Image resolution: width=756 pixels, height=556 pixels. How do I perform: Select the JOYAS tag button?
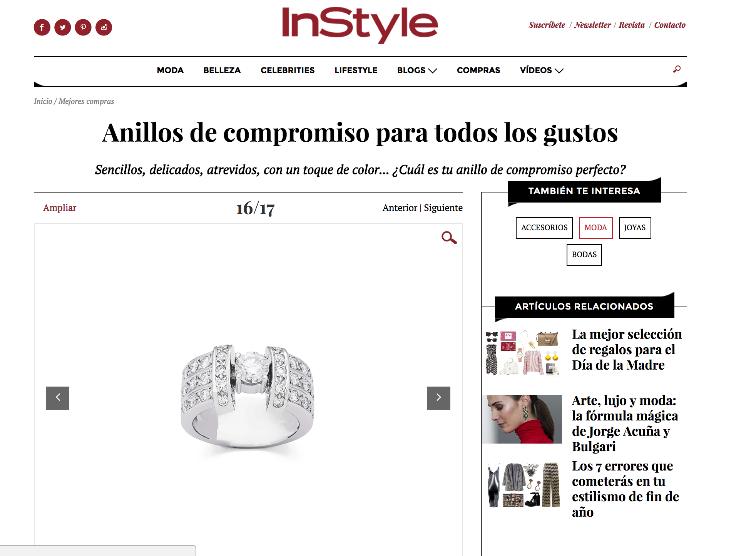tap(635, 228)
